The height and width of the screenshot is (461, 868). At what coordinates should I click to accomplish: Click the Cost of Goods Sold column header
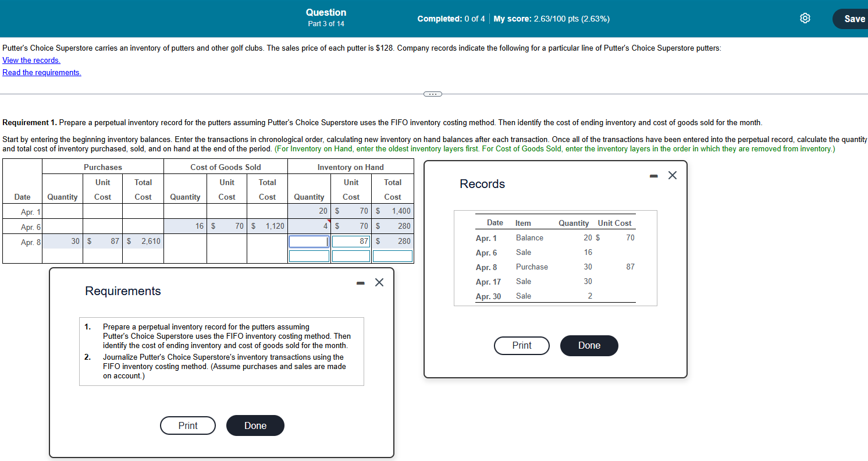(x=226, y=167)
